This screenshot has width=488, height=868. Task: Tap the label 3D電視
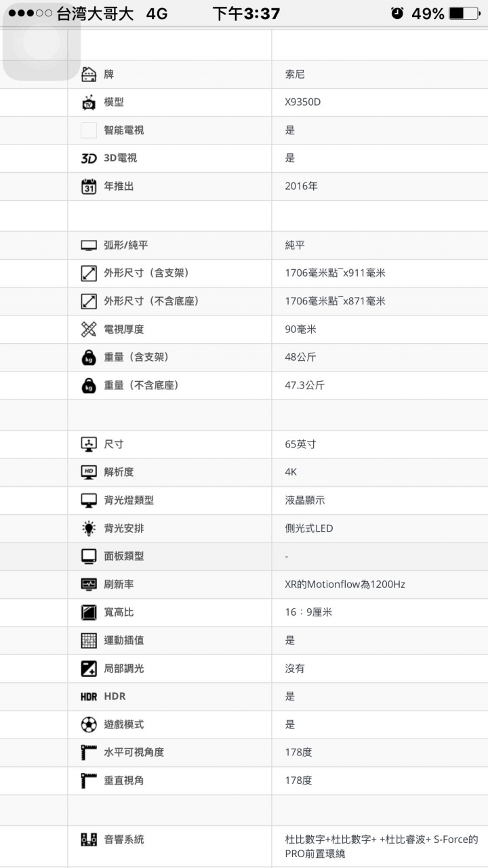click(x=120, y=158)
